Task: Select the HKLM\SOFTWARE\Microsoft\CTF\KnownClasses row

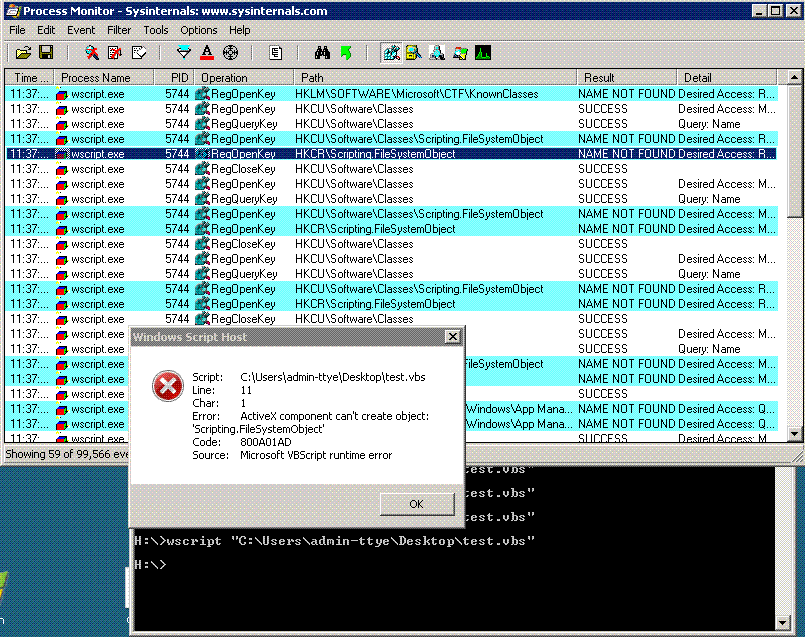Action: (x=391, y=94)
